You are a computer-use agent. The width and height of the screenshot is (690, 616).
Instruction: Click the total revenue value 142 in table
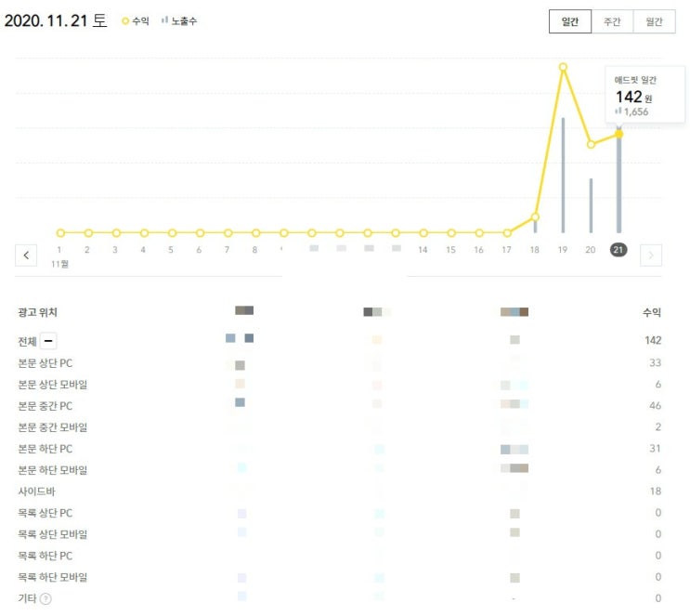click(653, 340)
